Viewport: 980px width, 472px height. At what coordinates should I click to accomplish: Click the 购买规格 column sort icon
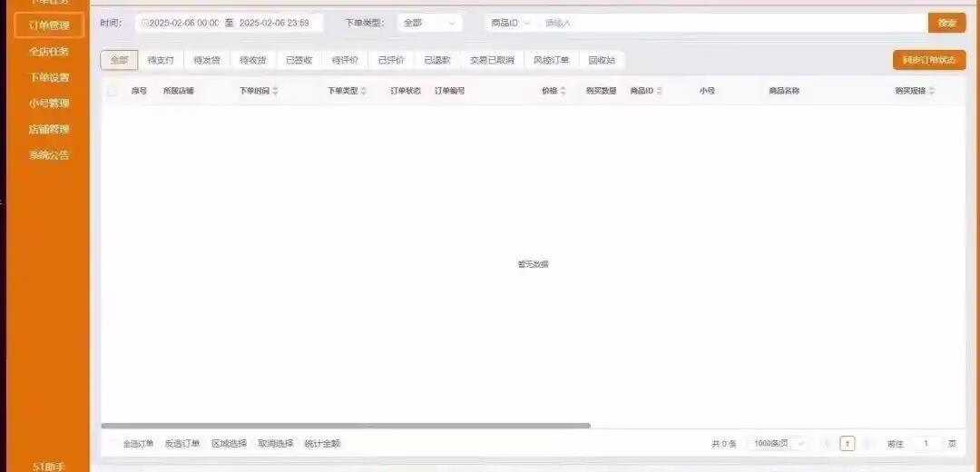coord(932,92)
